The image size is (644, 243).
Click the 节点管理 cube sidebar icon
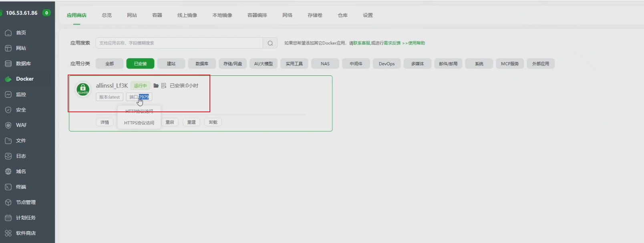tap(8, 202)
